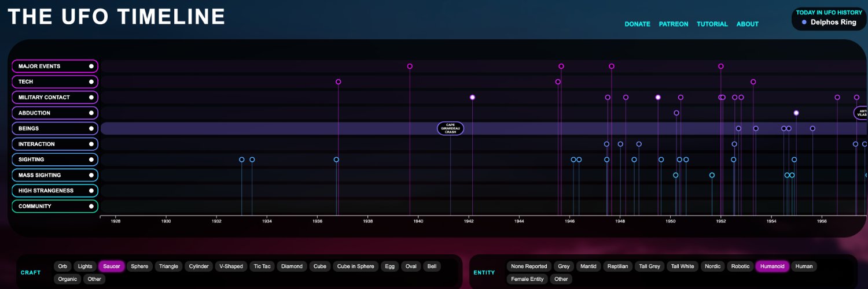Filter craft by Other
This screenshot has height=289, width=868.
pyautogui.click(x=94, y=279)
